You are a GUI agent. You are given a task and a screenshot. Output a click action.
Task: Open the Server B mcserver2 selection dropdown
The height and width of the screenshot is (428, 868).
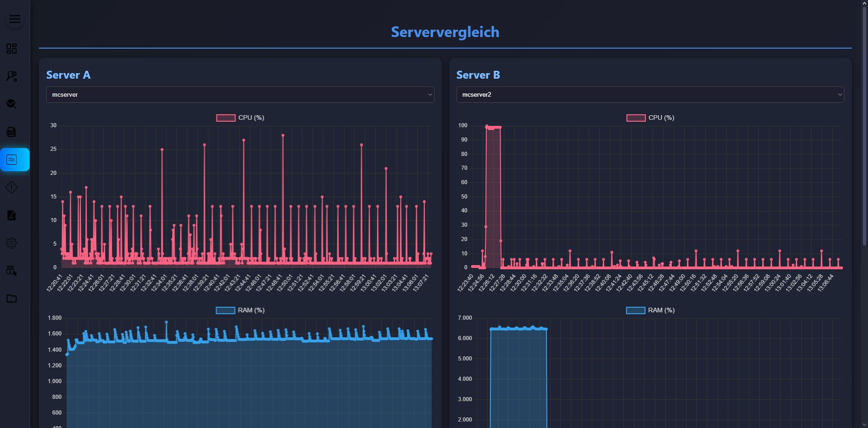pyautogui.click(x=650, y=94)
